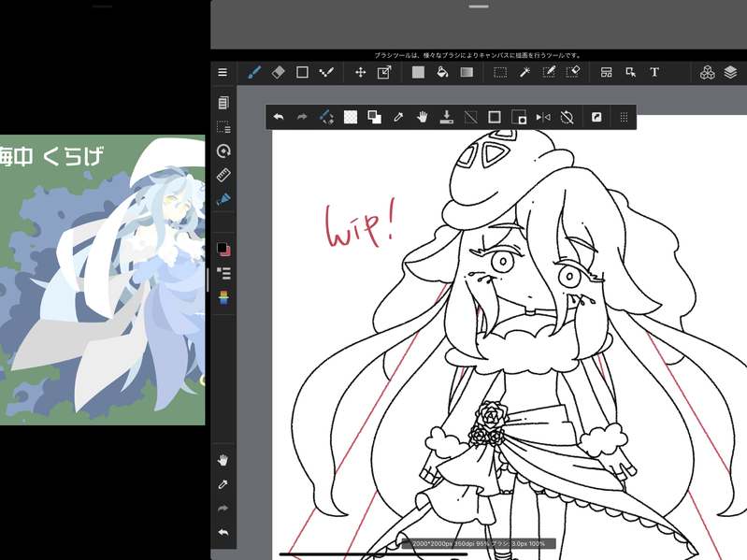The image size is (747, 560).
Task: Open the rainbow color palette panel
Action: pos(223,297)
